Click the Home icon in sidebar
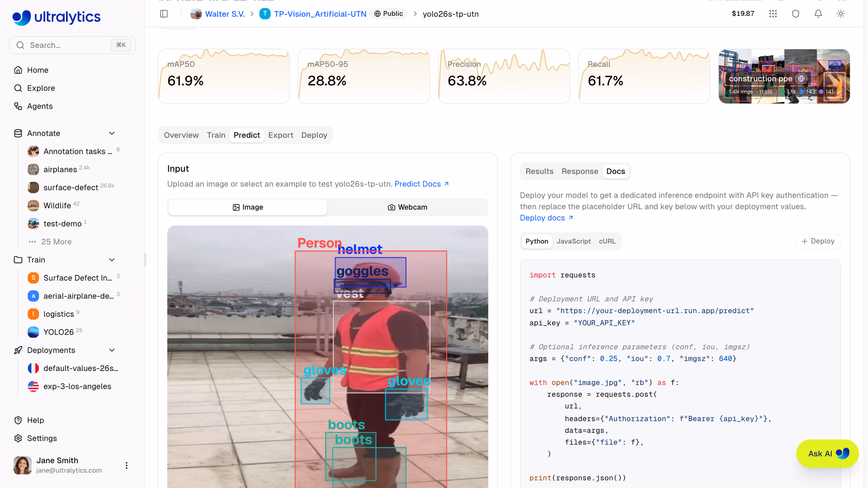This screenshot has width=868, height=488. click(x=18, y=70)
